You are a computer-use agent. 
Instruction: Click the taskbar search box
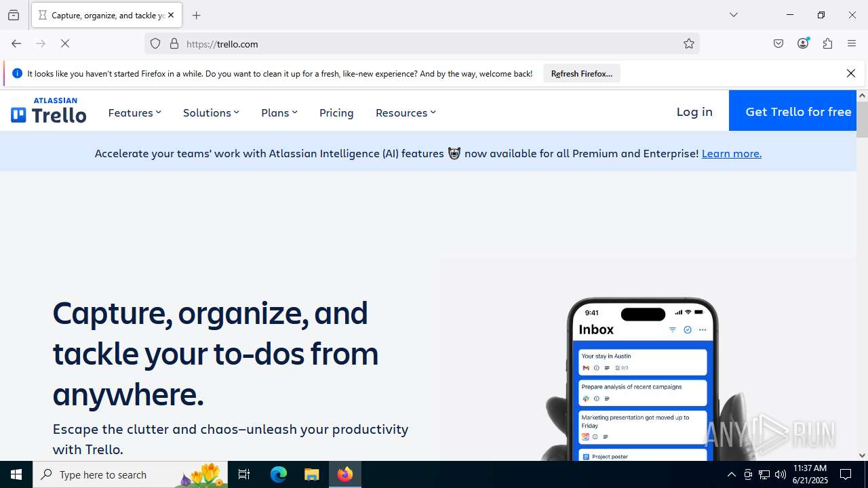click(x=130, y=474)
